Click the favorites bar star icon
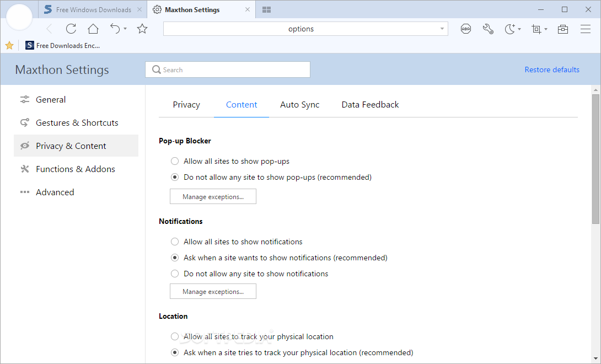 (x=9, y=45)
